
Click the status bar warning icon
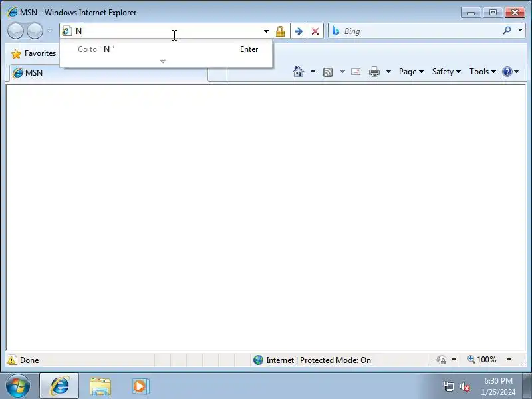pos(12,360)
